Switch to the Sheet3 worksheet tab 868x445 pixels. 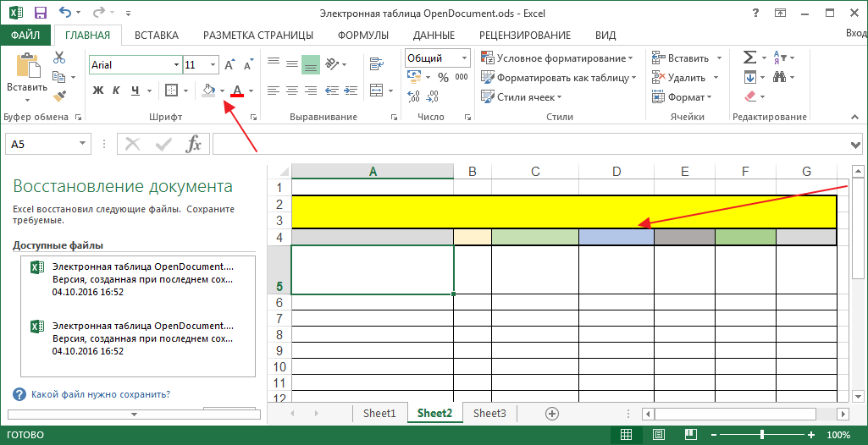490,413
